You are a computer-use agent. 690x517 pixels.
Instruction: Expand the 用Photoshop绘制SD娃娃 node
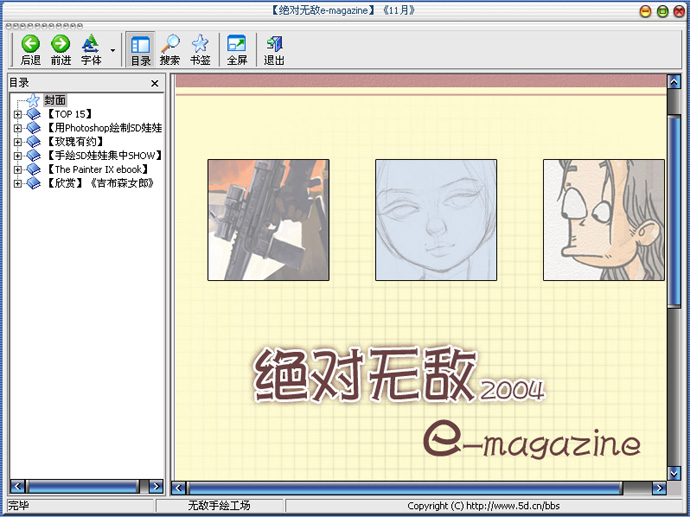pyautogui.click(x=17, y=128)
